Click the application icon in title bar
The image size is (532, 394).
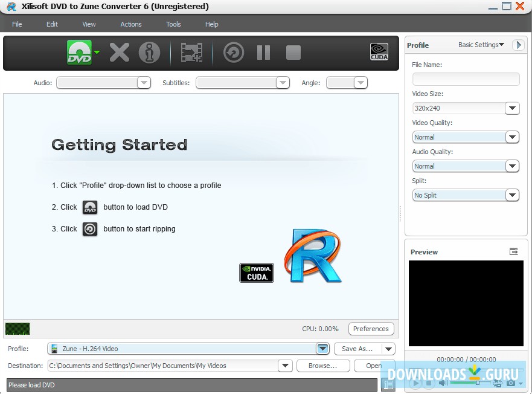tap(11, 7)
